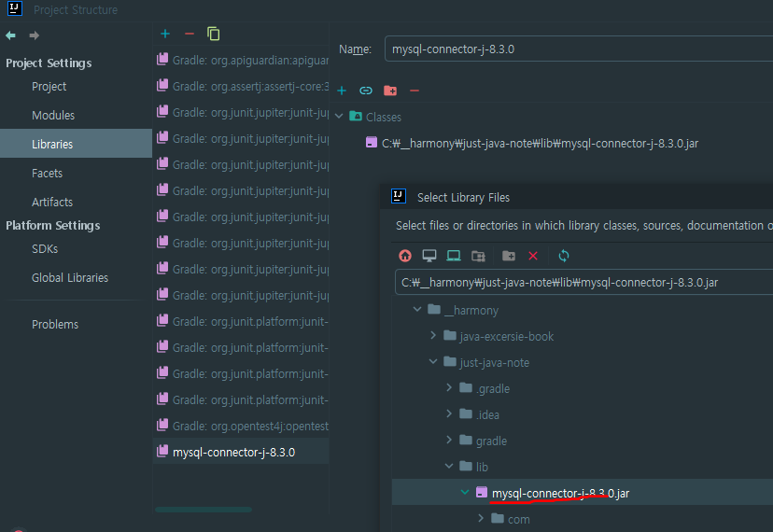The image size is (773, 532).
Task: Go to Home directory in file chooser
Action: click(405, 256)
